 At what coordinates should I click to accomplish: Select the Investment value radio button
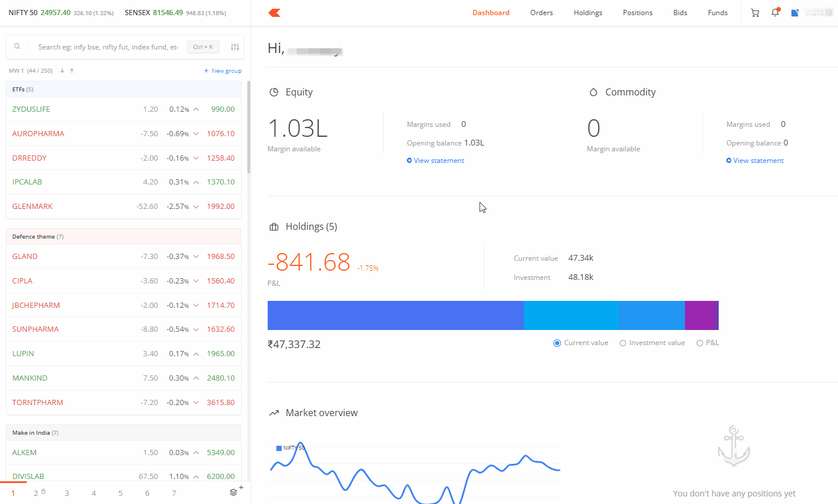pos(623,343)
